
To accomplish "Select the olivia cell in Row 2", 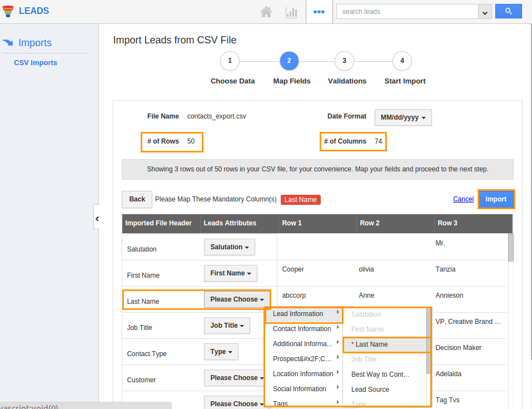I will coord(366,269).
